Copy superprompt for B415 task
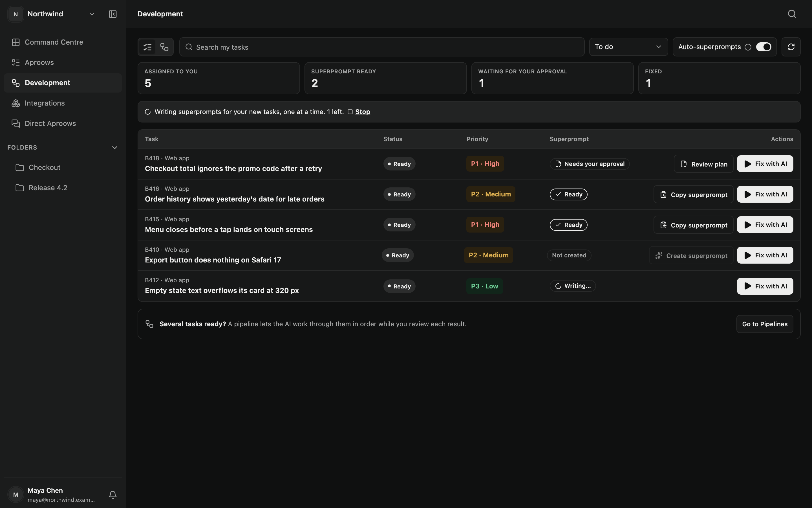Screen dimensions: 812x508 pos(693,225)
